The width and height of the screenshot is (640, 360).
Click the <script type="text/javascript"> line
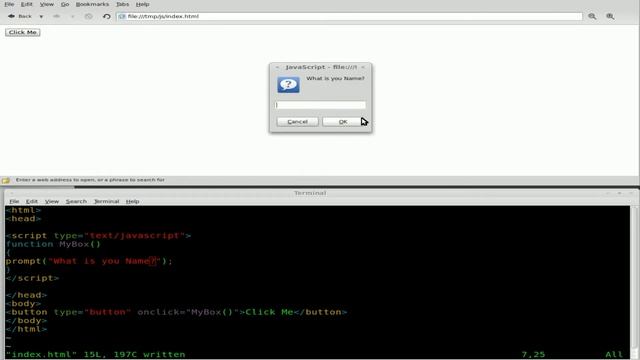tap(98, 236)
